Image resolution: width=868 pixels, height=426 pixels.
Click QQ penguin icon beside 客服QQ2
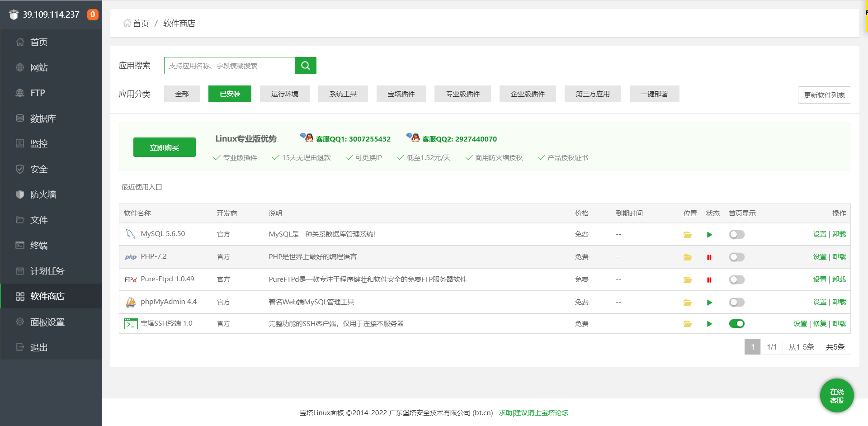pyautogui.click(x=413, y=137)
